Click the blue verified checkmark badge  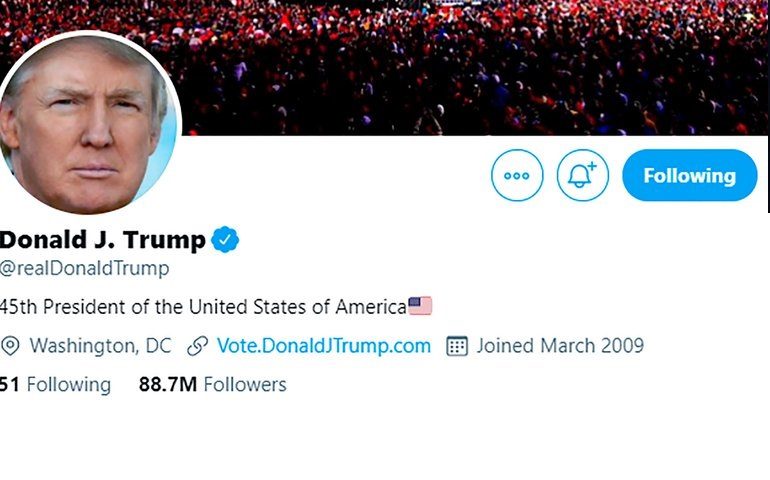[225, 240]
